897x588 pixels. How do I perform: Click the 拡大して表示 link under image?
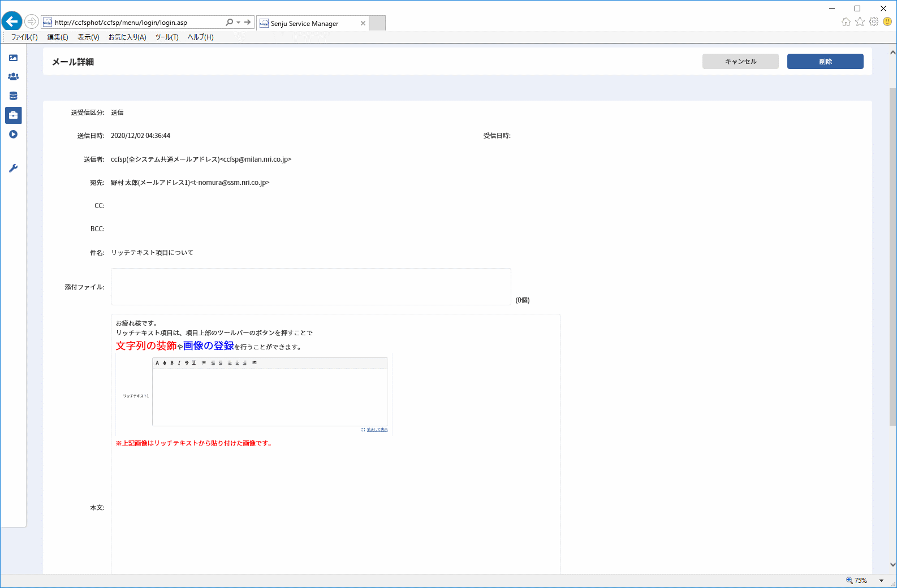(377, 430)
